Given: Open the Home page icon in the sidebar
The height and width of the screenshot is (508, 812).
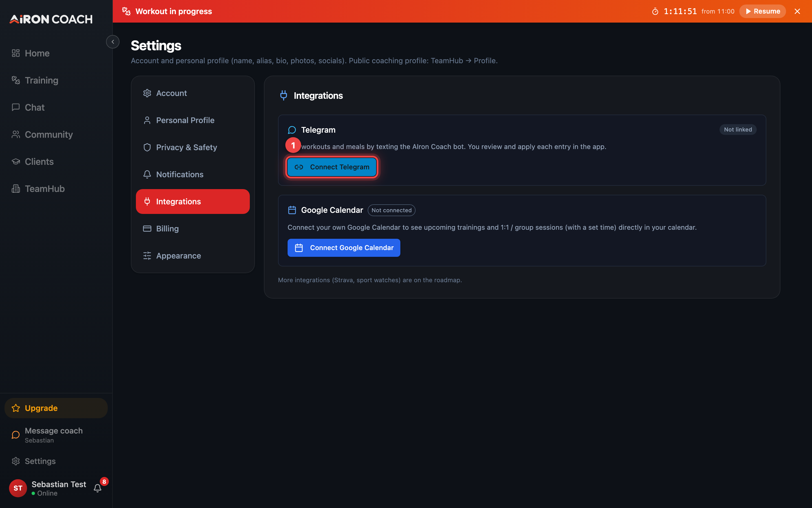Looking at the screenshot, I should click(x=16, y=53).
